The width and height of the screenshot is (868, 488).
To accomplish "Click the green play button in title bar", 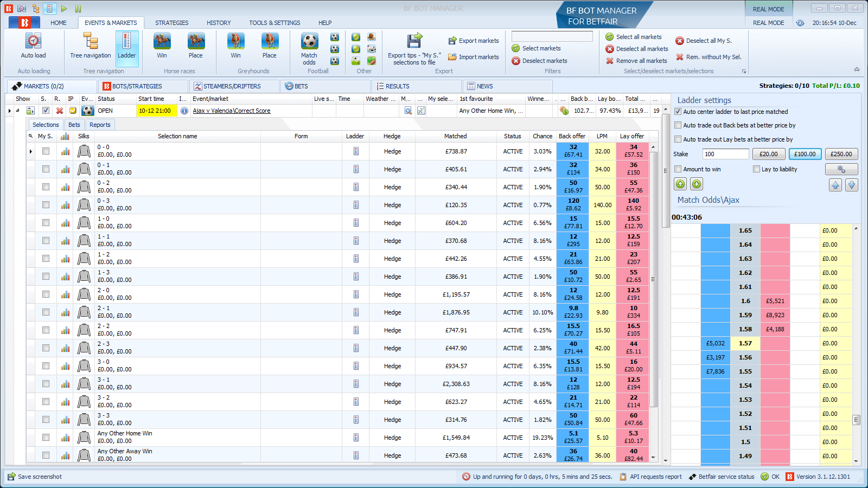I will 64,8.
